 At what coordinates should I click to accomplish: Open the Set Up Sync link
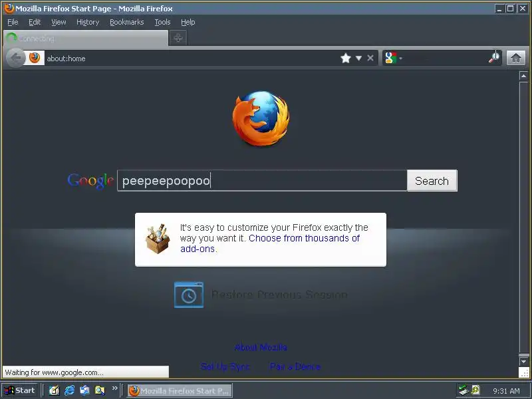225,366
